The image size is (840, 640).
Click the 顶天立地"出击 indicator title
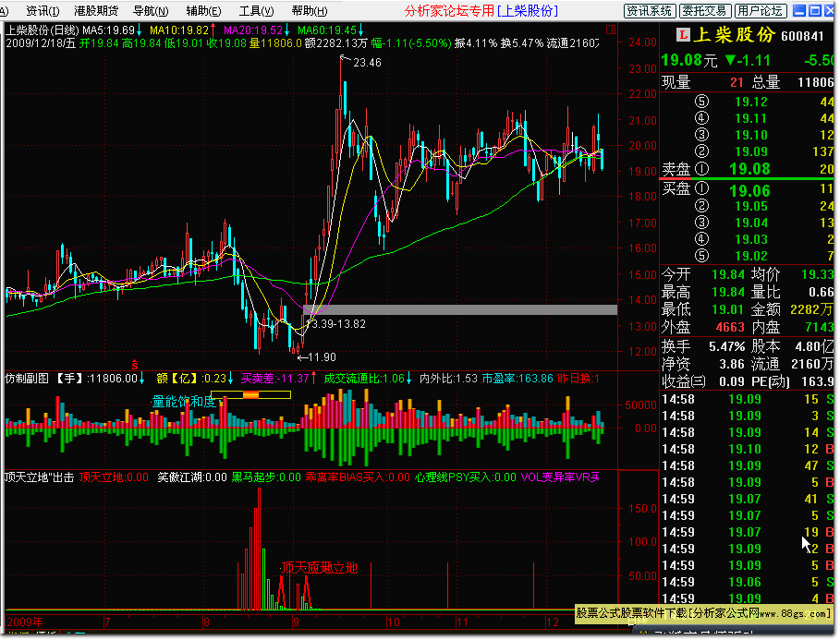(x=39, y=477)
